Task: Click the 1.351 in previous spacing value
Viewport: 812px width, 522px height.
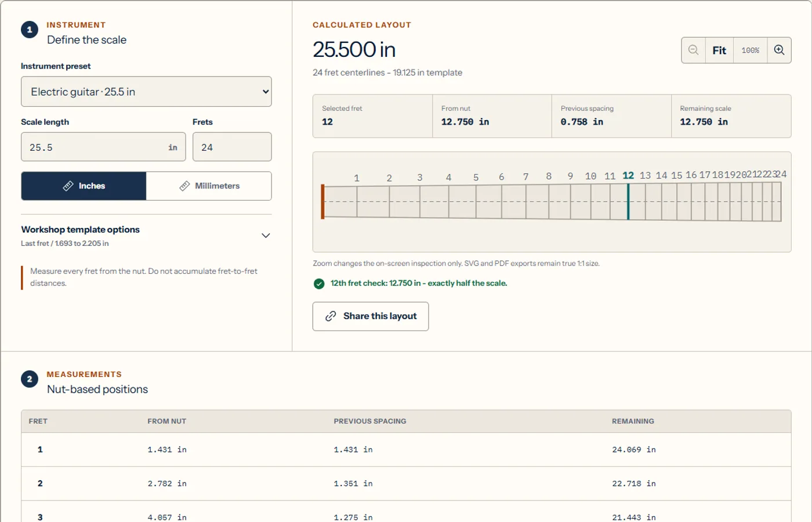Action: 353,484
